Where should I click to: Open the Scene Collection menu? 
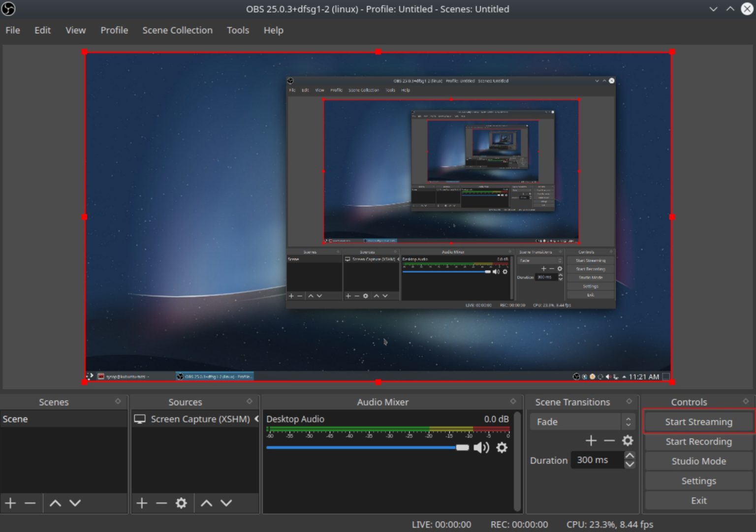pyautogui.click(x=177, y=30)
